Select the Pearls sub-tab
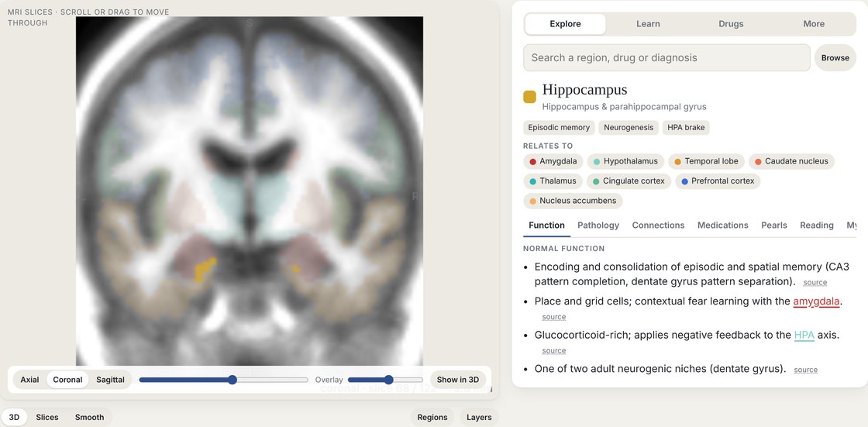This screenshot has width=868, height=427. coord(774,226)
